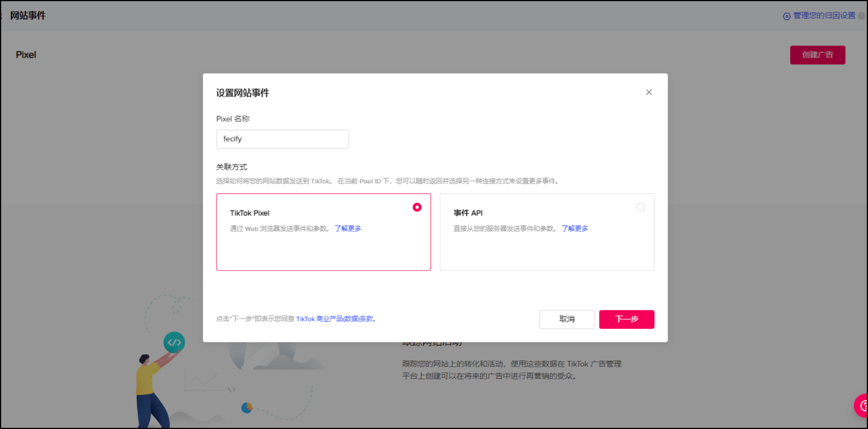The image size is (868, 429).
Task: Click the TikTok Pixel card title
Action: pos(249,213)
